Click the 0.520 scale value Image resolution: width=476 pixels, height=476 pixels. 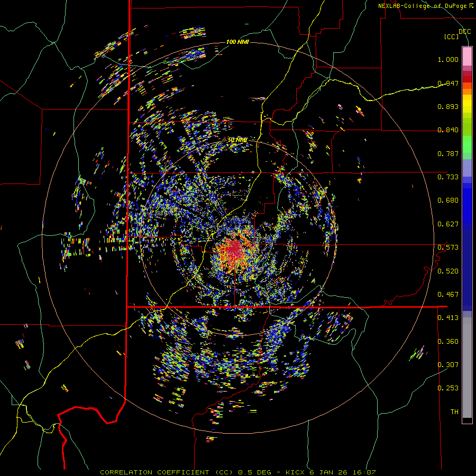(x=448, y=271)
